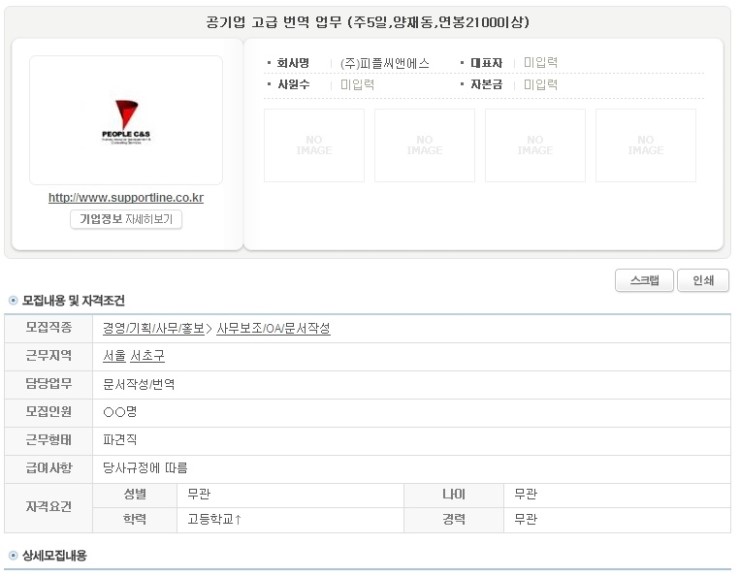740x577 pixels.
Task: Open the 서울 region link
Action: [114, 356]
